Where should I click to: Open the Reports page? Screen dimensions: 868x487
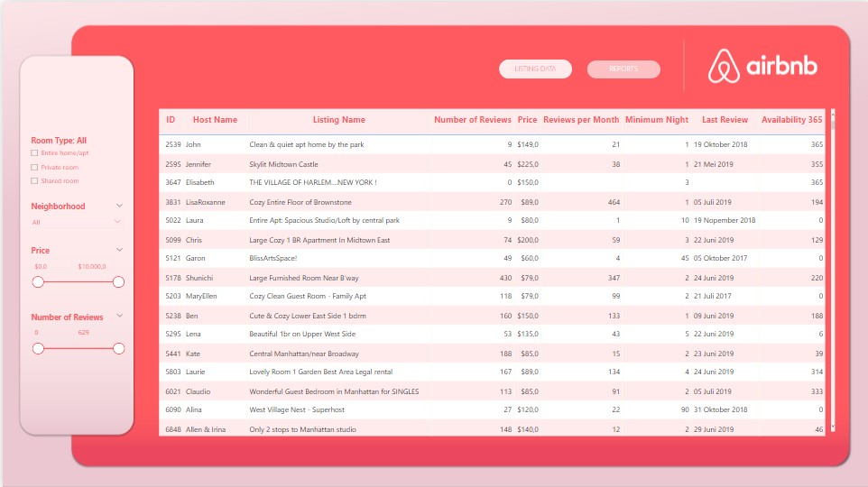(623, 69)
